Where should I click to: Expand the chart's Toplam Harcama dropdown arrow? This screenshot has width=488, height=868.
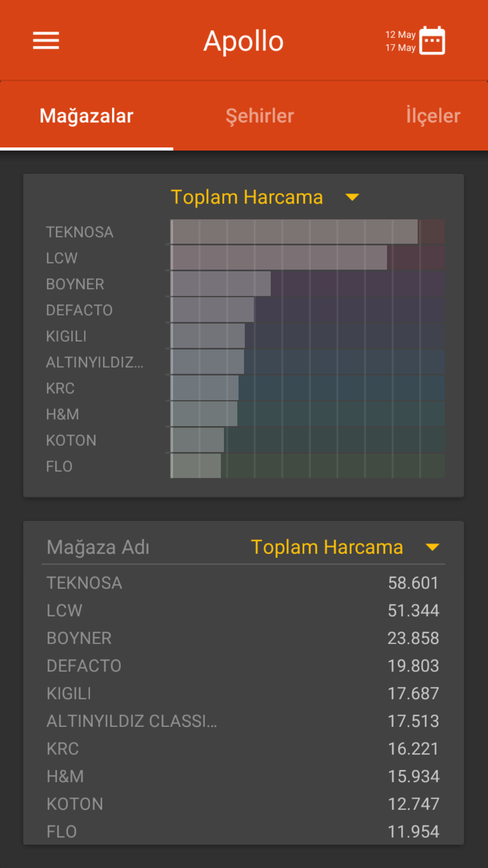click(352, 197)
